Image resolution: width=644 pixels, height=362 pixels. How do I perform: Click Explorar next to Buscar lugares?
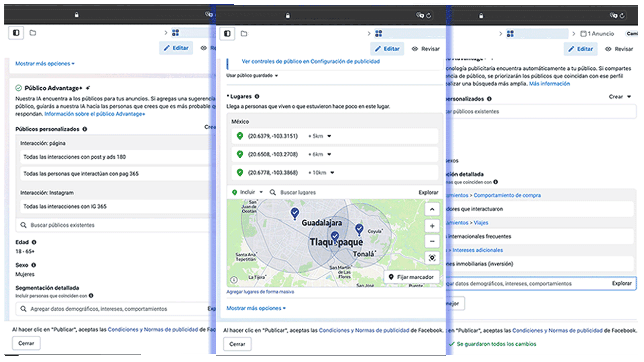tap(428, 192)
